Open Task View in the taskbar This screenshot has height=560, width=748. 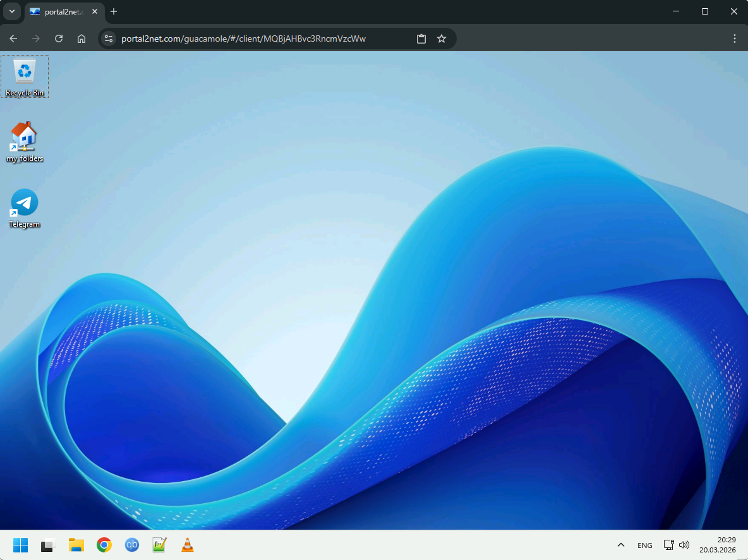(48, 545)
